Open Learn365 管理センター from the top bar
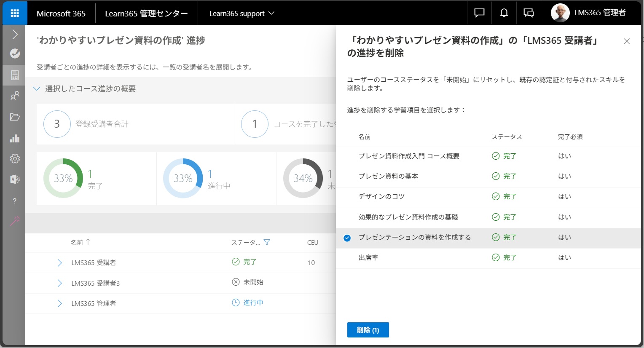This screenshot has width=644, height=348. tap(146, 13)
